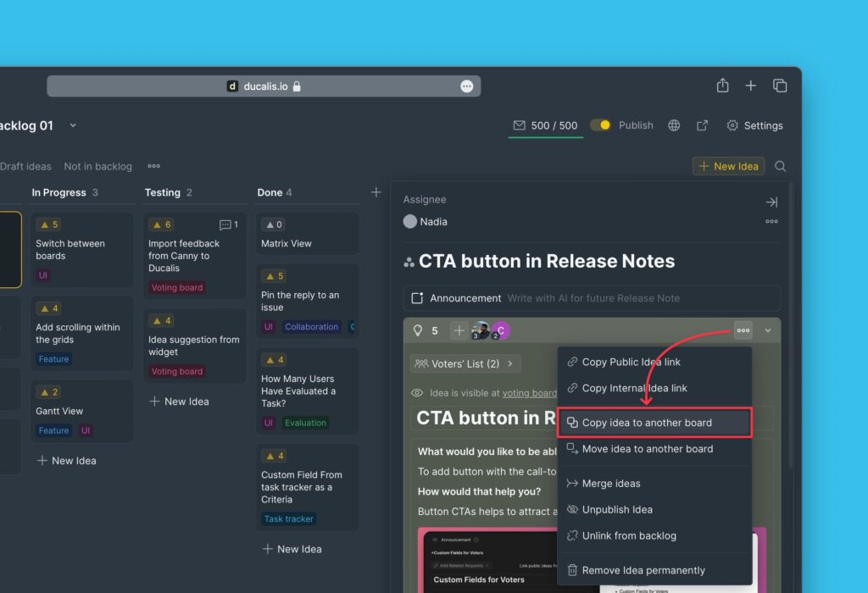Open the Settings button
The width and height of the screenshot is (868, 593).
(754, 125)
